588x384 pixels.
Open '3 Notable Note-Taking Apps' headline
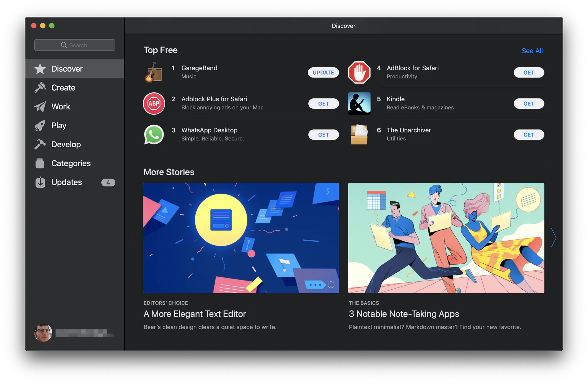click(x=404, y=314)
